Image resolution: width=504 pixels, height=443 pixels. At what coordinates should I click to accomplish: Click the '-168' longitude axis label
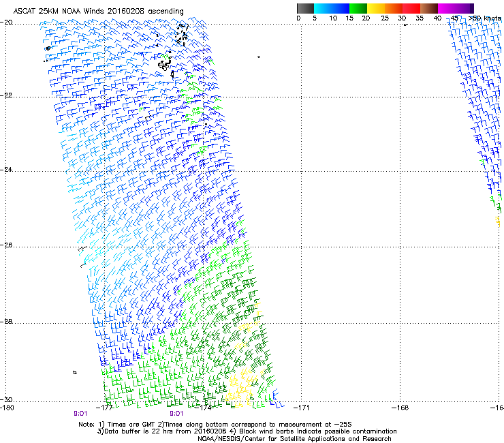[400, 408]
